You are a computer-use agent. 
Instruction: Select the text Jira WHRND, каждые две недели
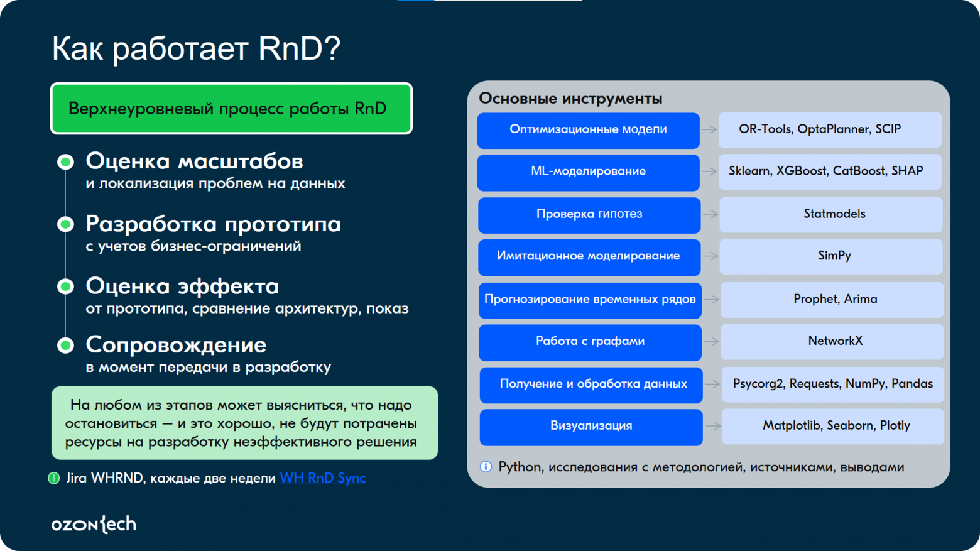click(171, 478)
